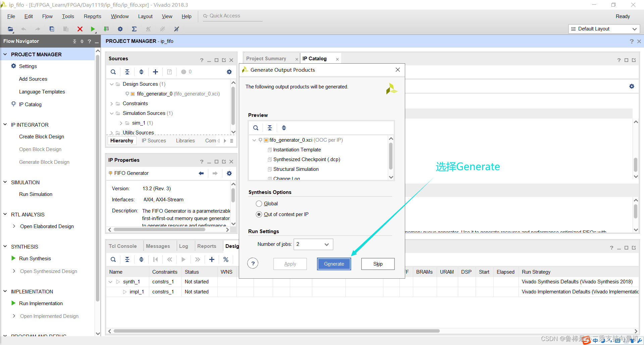Open the Number of jobs dropdown
This screenshot has height=345, width=644.
tap(313, 244)
